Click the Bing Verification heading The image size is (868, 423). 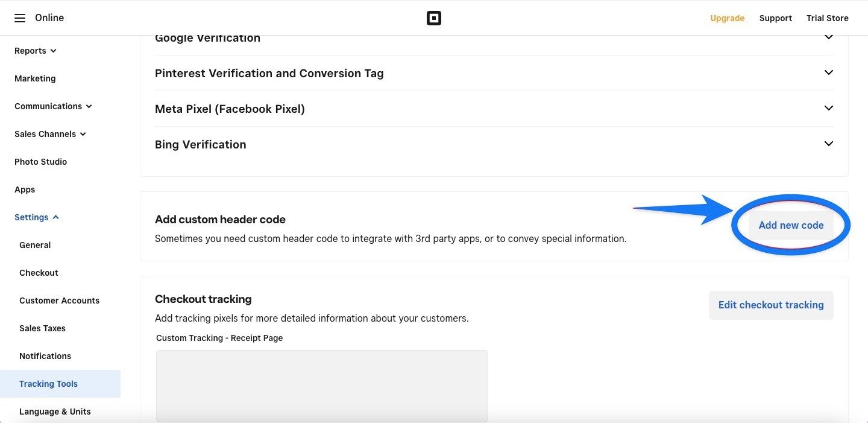[x=201, y=145]
